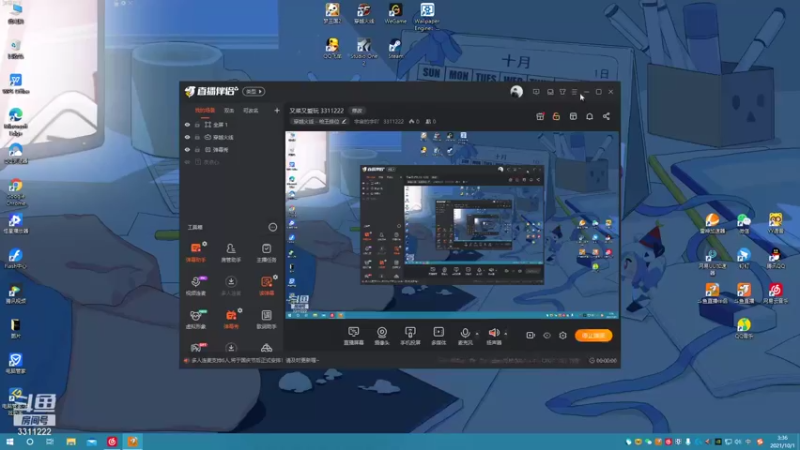Open the Google Chrome desktop shortcut
The image size is (800, 450).
[x=15, y=192]
